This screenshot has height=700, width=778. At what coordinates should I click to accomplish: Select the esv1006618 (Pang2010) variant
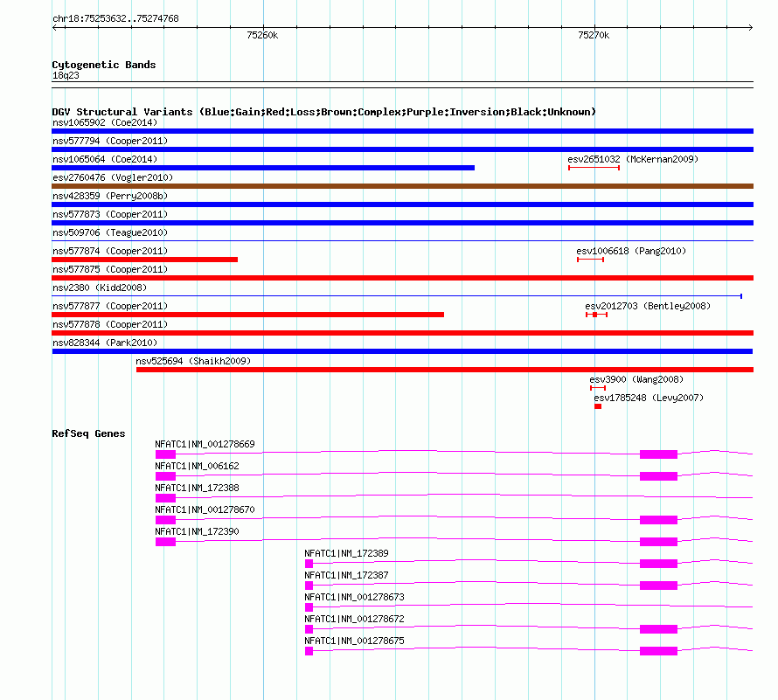pyautogui.click(x=590, y=260)
